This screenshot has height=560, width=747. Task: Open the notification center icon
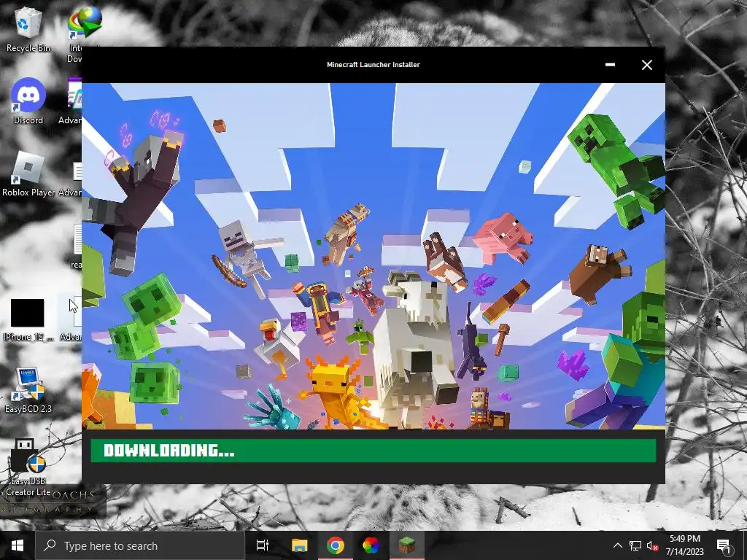pos(724,545)
